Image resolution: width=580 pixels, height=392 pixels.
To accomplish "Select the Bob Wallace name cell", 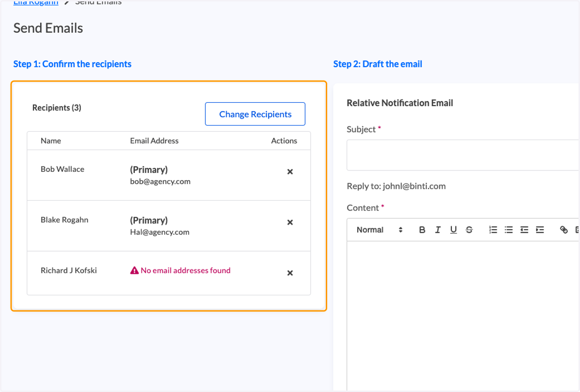I will click(62, 169).
